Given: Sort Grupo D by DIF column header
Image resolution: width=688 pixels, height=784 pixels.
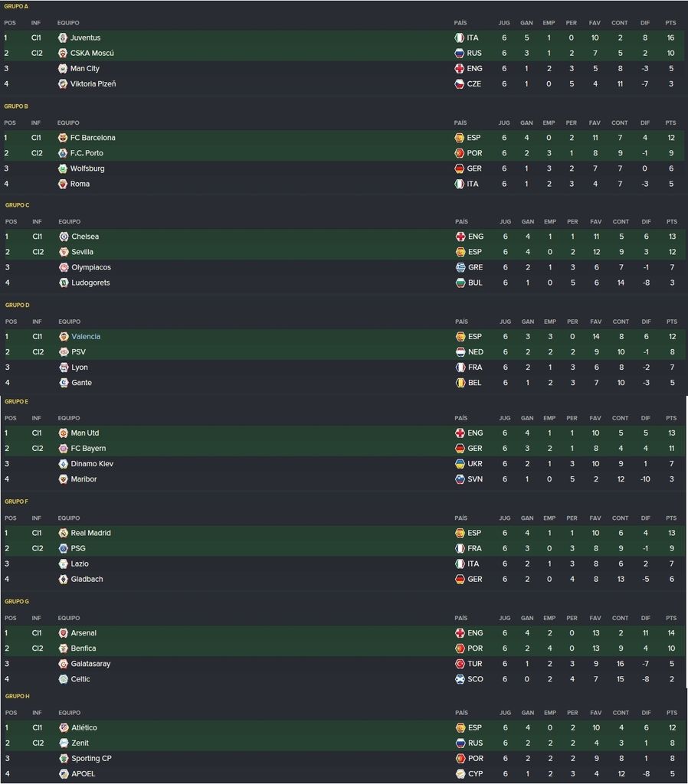Looking at the screenshot, I should coord(646,322).
